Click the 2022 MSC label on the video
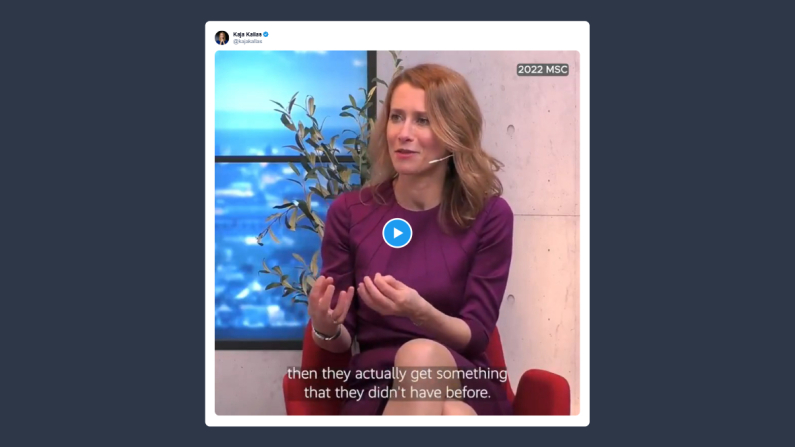The height and width of the screenshot is (447, 795). 543,69
